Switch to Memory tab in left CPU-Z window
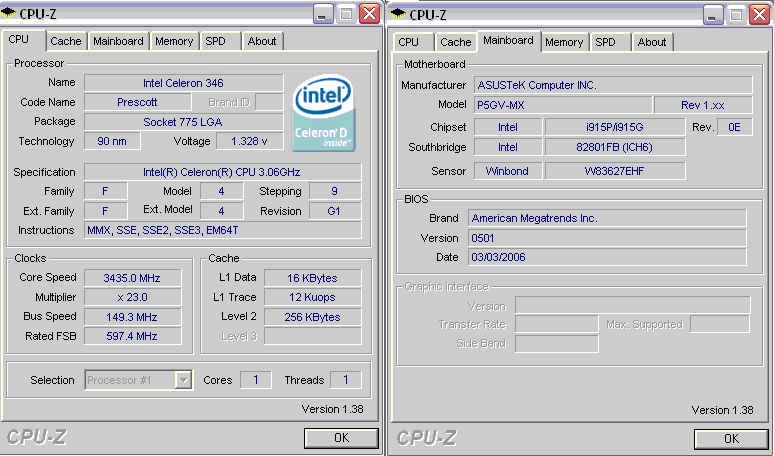Image resolution: width=774 pixels, height=456 pixels. point(174,41)
